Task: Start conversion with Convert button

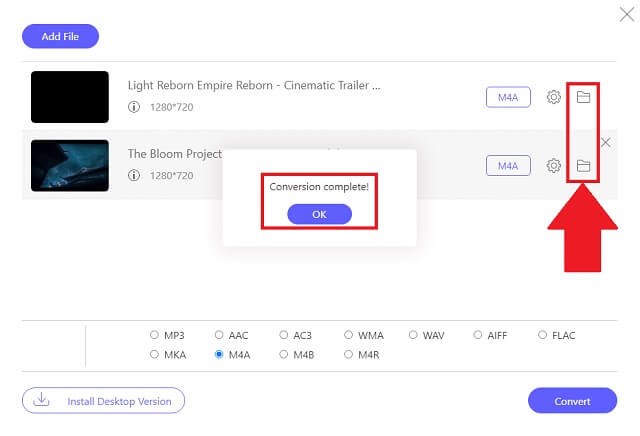Action: click(572, 401)
